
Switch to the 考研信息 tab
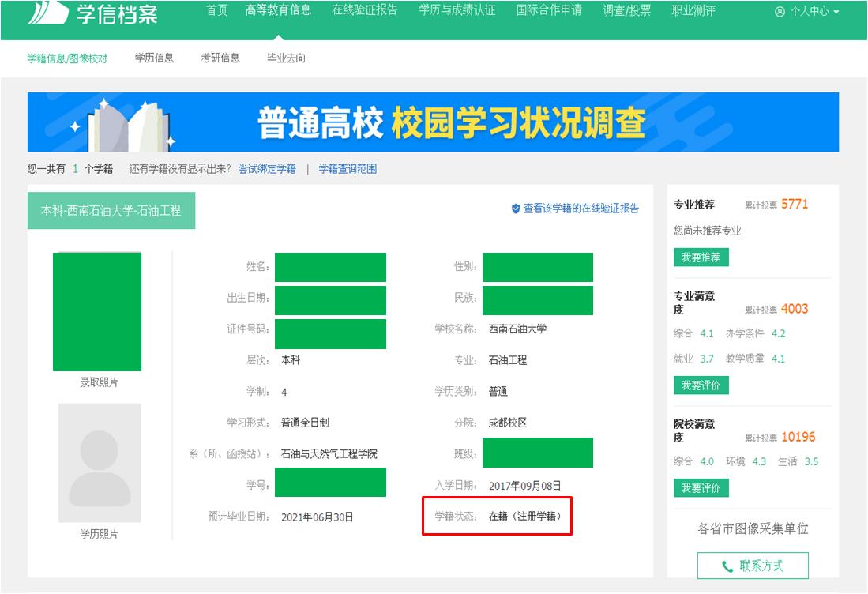pyautogui.click(x=220, y=58)
